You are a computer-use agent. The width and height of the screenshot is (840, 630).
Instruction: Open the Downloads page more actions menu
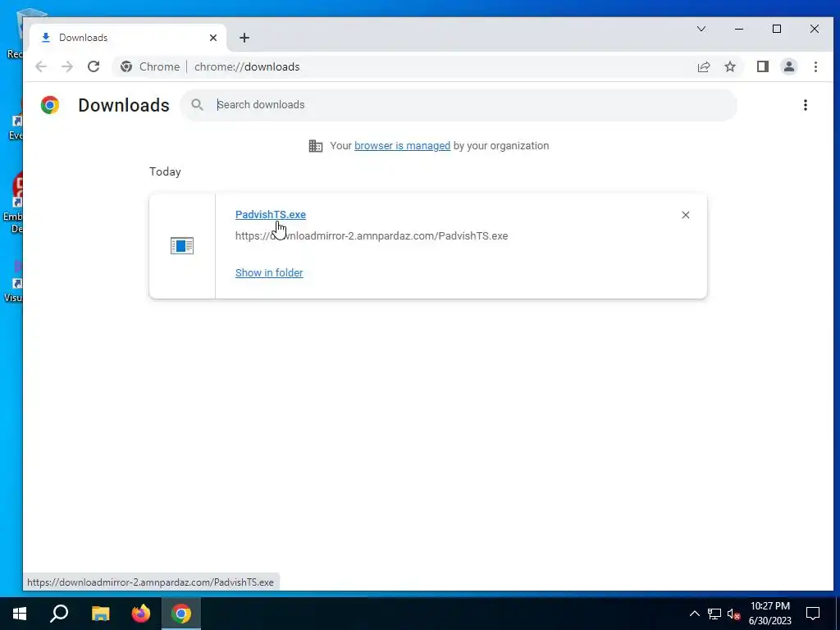806,105
